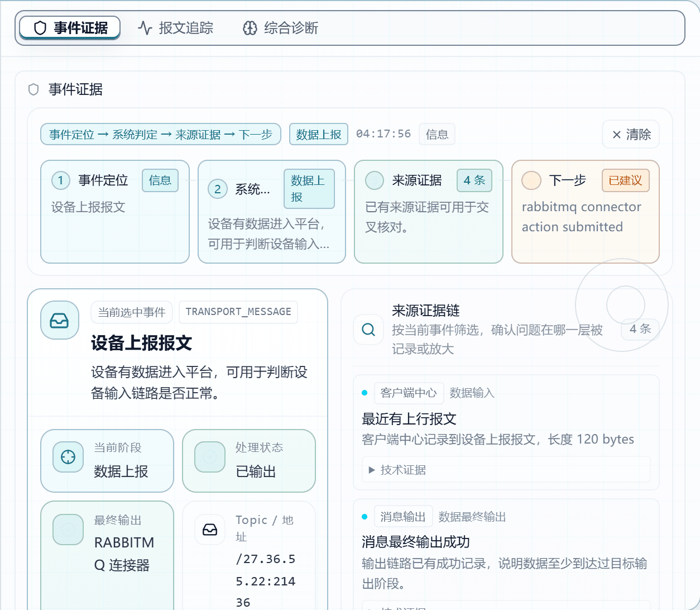This screenshot has height=610, width=700.
Task: Click 已有来源证据可用于交叉核对 text
Action: pos(427,217)
